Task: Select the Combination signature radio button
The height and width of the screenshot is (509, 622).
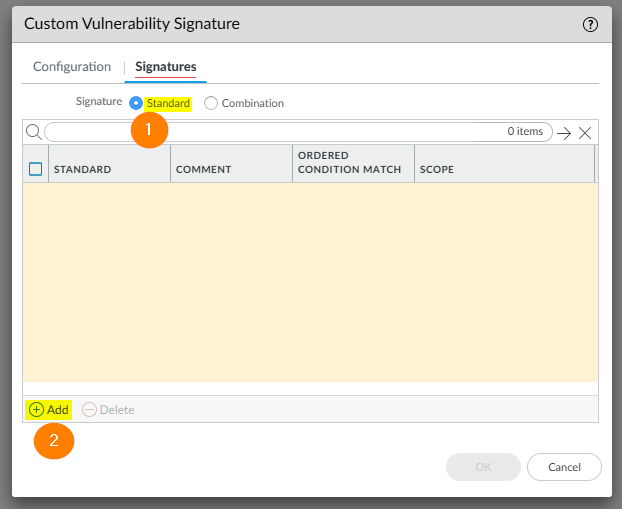Action: (x=211, y=103)
